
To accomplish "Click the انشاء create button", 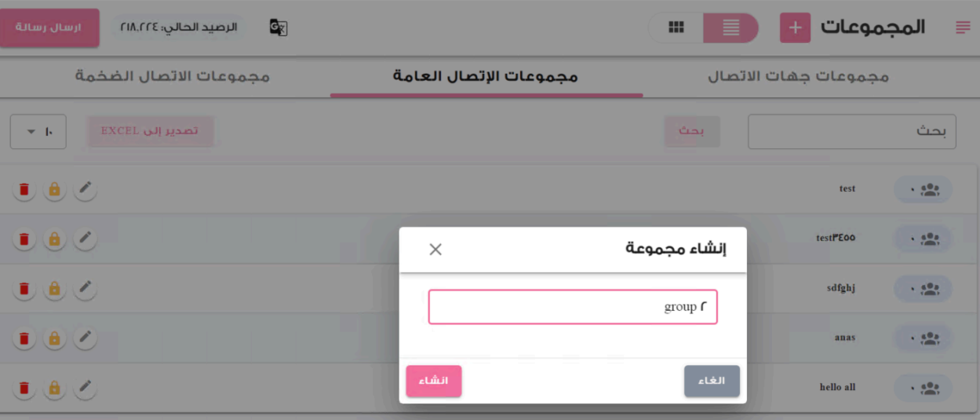I will (x=434, y=381).
